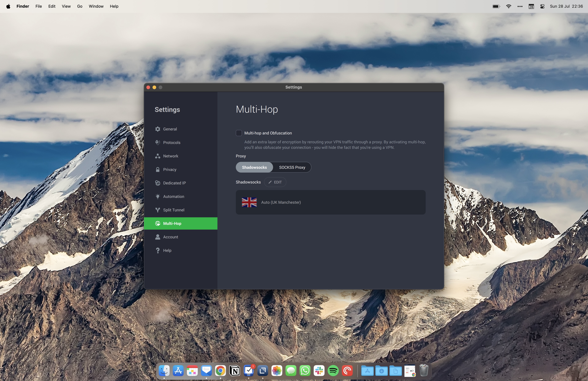
Task: Open the Go menu in menu bar
Action: 80,6
